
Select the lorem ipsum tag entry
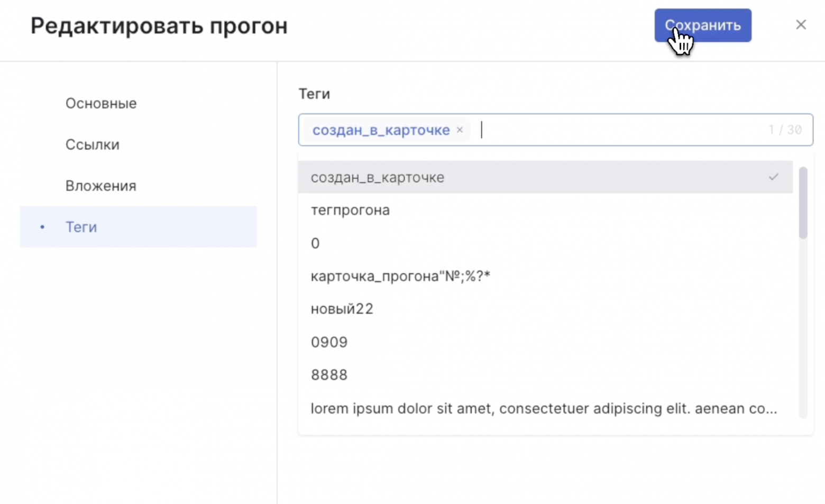point(544,408)
